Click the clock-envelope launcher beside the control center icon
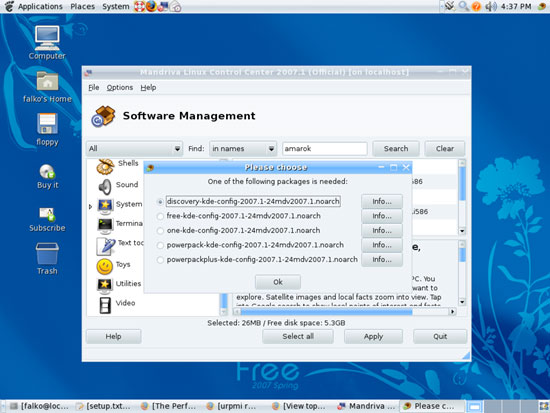The image size is (550, 413). point(175,6)
